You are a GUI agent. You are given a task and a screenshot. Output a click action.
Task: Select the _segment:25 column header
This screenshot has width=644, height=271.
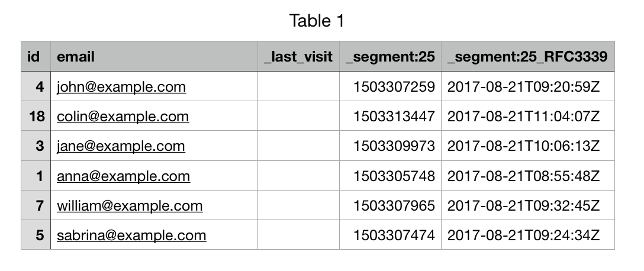pyautogui.click(x=390, y=57)
